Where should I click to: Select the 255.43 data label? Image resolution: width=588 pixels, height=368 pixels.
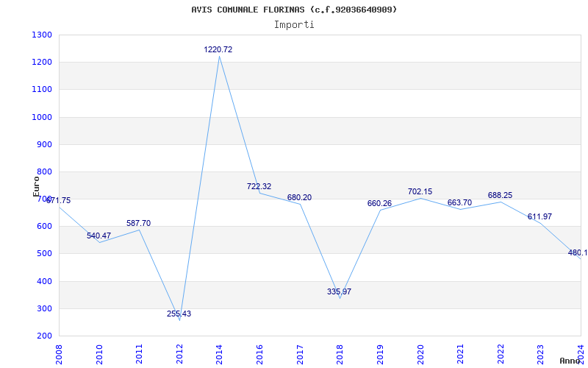click(x=179, y=314)
